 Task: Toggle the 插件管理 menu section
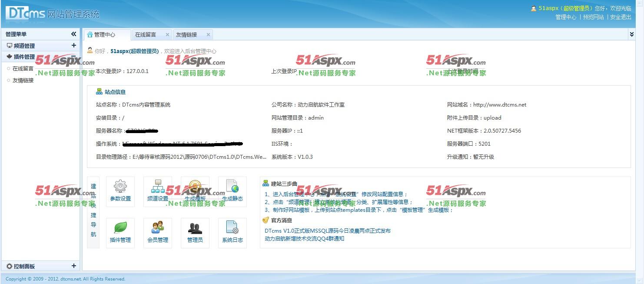click(40, 57)
